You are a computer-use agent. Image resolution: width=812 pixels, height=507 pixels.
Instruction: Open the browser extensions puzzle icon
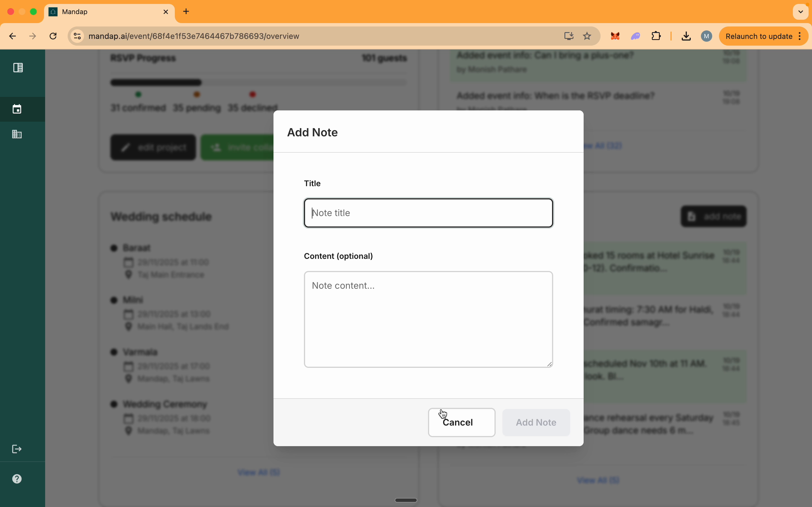point(656,36)
